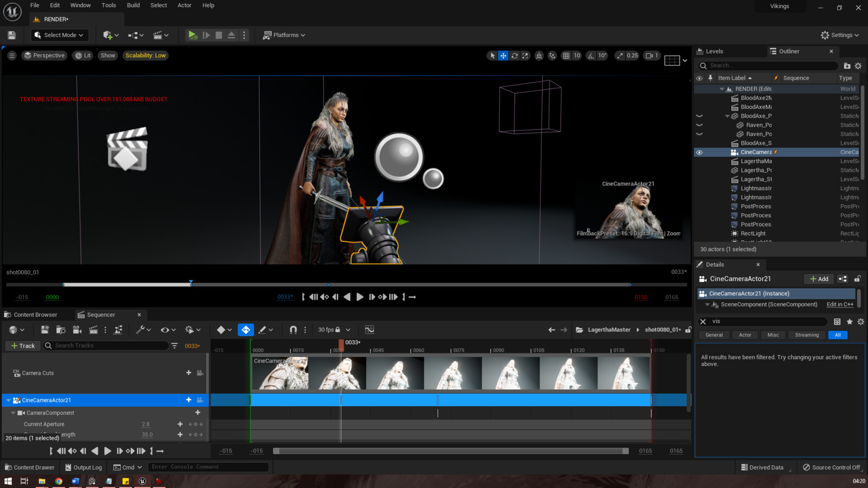
Task: Toggle scale snapping in viewport toolbar
Action: [620, 55]
